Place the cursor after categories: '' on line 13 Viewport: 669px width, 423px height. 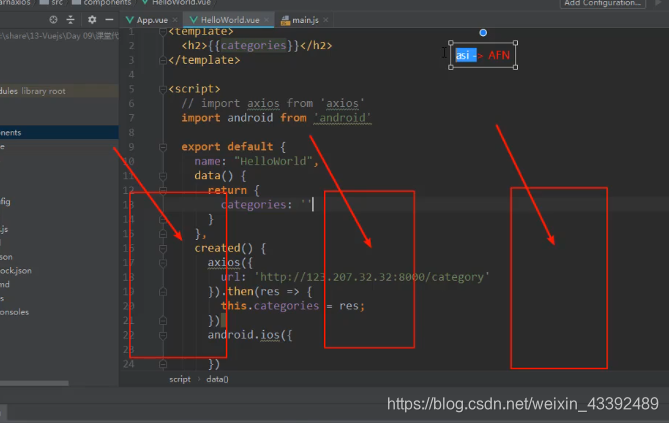click(313, 204)
